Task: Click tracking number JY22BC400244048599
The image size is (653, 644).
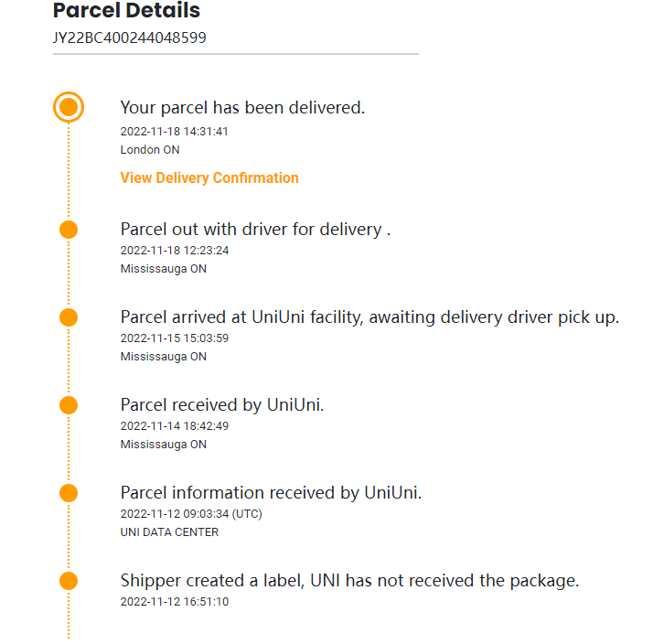Action: (129, 38)
